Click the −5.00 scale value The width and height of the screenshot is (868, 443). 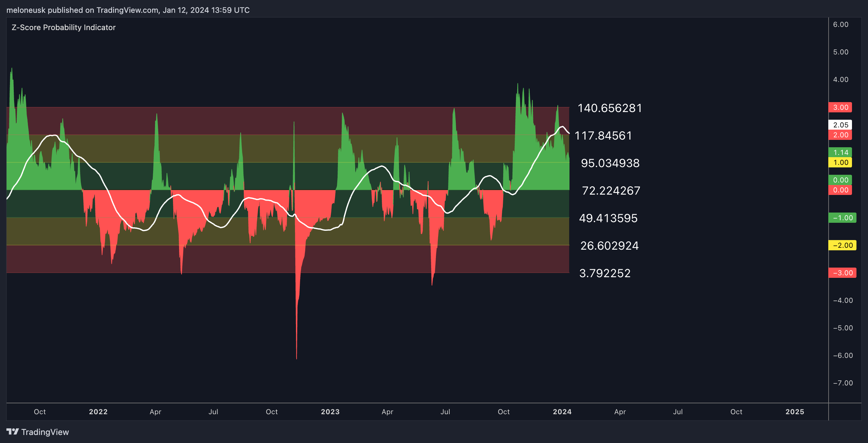pos(843,328)
